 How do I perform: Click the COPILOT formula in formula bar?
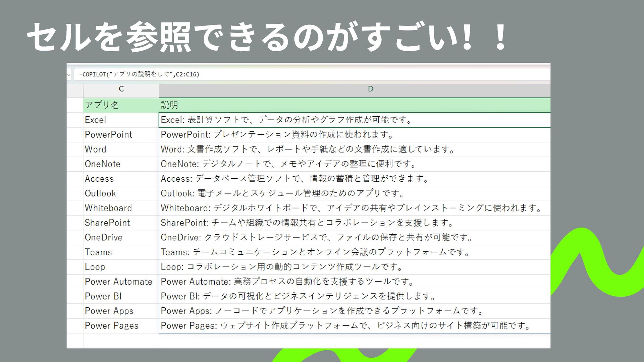point(139,74)
